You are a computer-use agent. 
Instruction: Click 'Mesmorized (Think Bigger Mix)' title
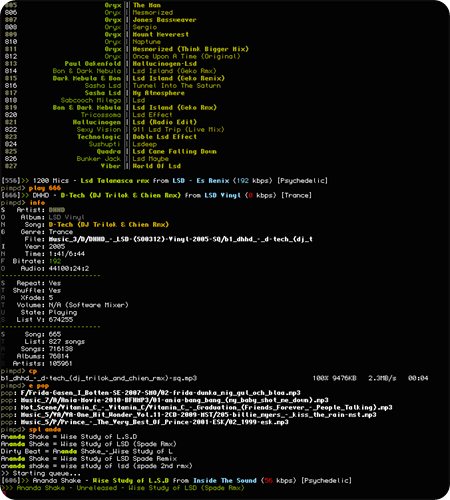191,49
